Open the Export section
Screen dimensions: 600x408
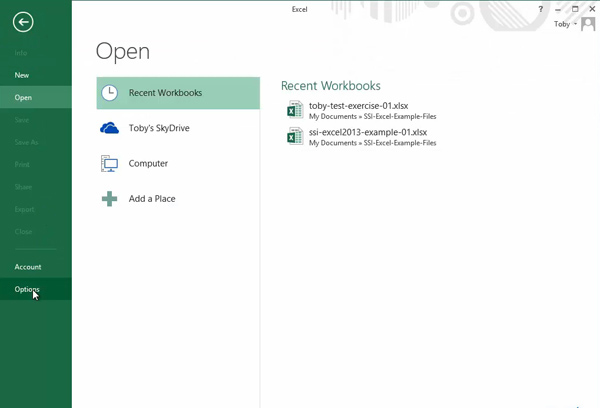pyautogui.click(x=24, y=209)
